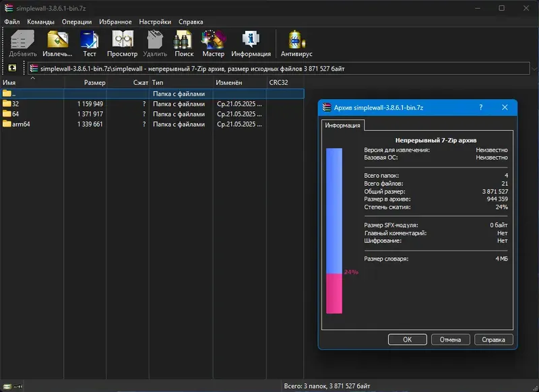Open the Информация toolbar icon
The width and height of the screenshot is (539, 392).
pyautogui.click(x=251, y=43)
